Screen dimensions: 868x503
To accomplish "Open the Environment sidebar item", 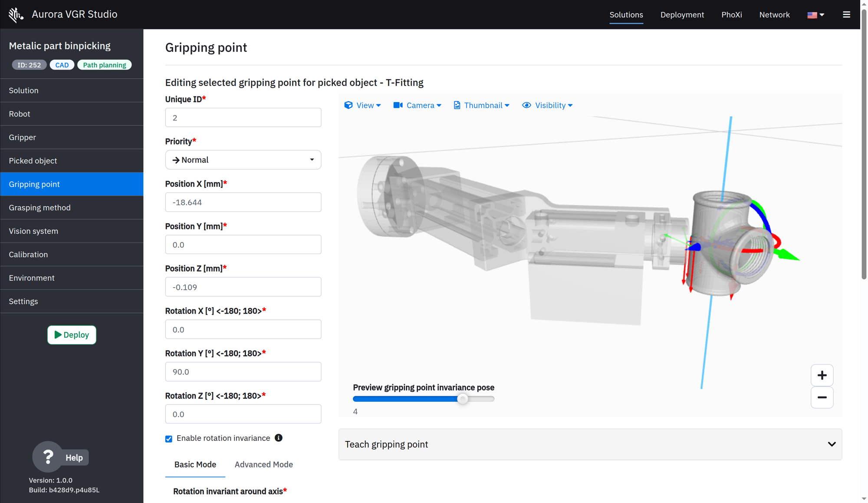I will 72,278.
